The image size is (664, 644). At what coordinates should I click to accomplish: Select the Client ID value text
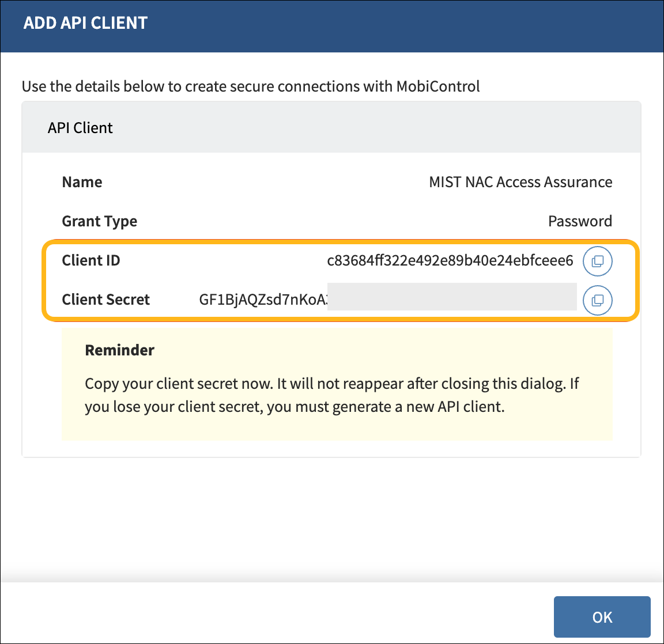(x=450, y=261)
